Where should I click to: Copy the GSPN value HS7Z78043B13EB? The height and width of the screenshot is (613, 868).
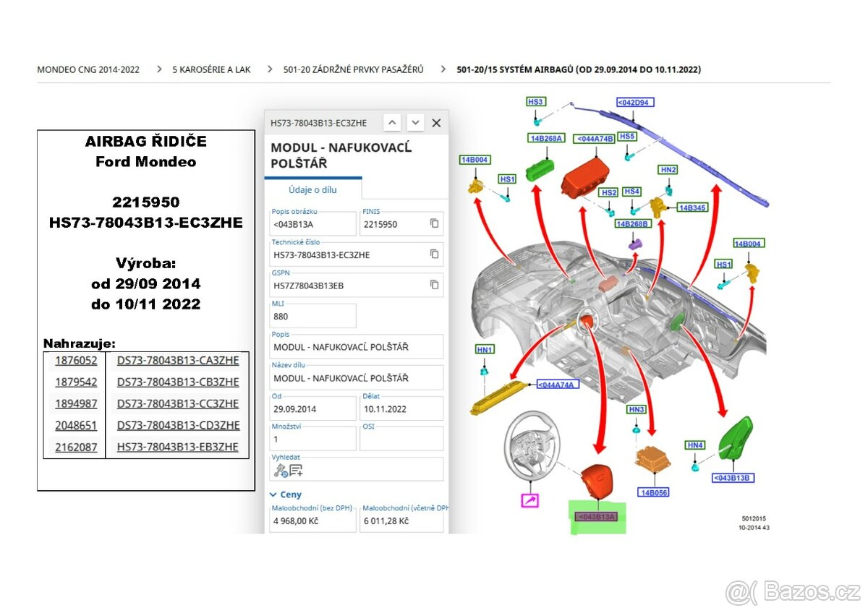(x=434, y=285)
